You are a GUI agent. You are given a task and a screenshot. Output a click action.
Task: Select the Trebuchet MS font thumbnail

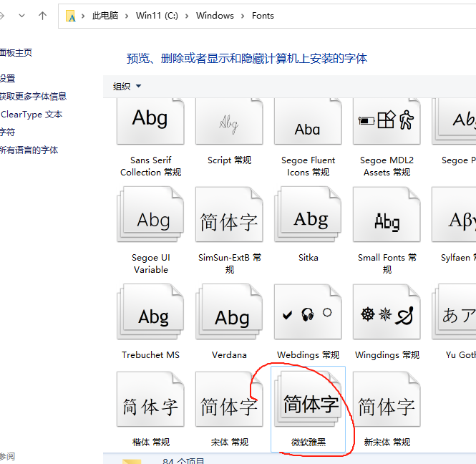click(150, 316)
